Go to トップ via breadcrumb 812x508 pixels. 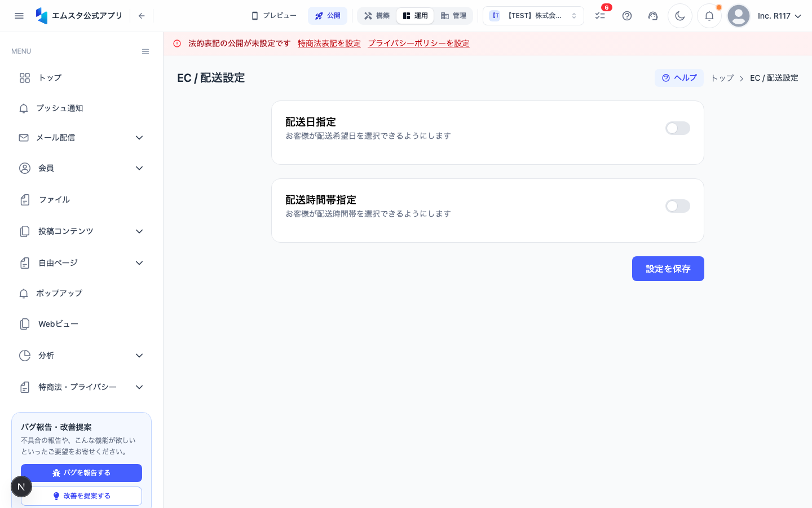722,78
